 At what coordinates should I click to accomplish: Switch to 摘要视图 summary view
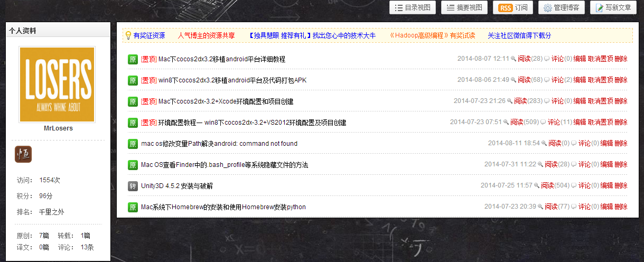pos(464,8)
